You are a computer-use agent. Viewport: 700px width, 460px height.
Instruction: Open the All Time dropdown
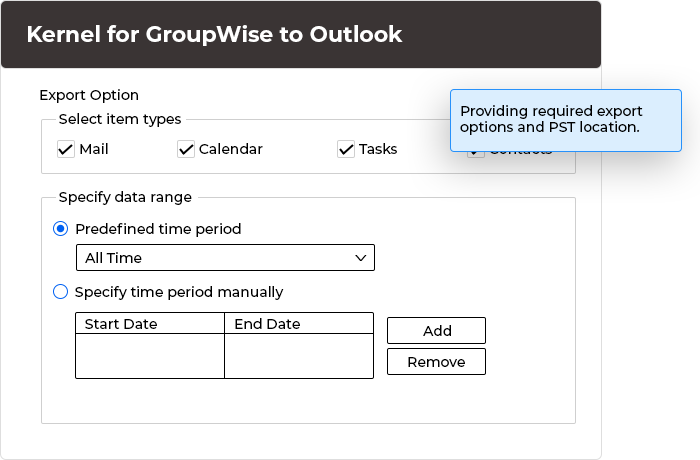225,258
